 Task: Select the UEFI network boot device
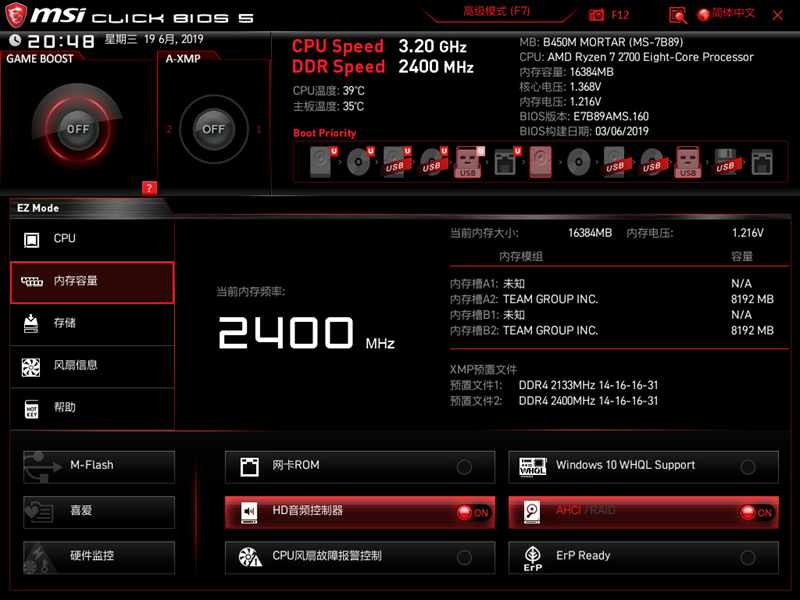pos(507,162)
